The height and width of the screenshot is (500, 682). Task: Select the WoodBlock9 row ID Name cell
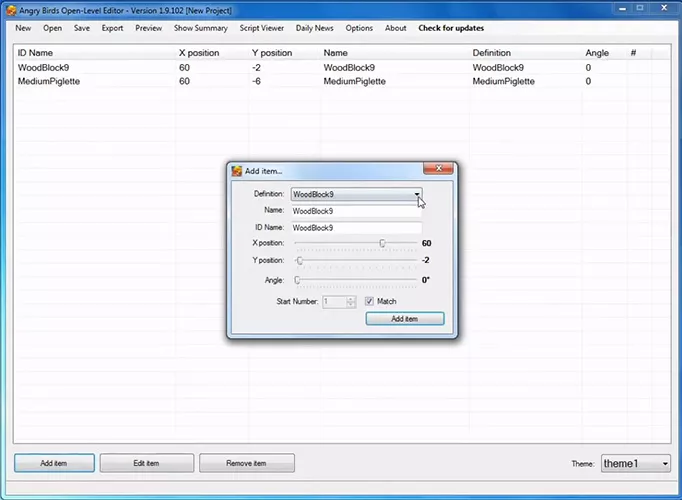tap(43, 68)
